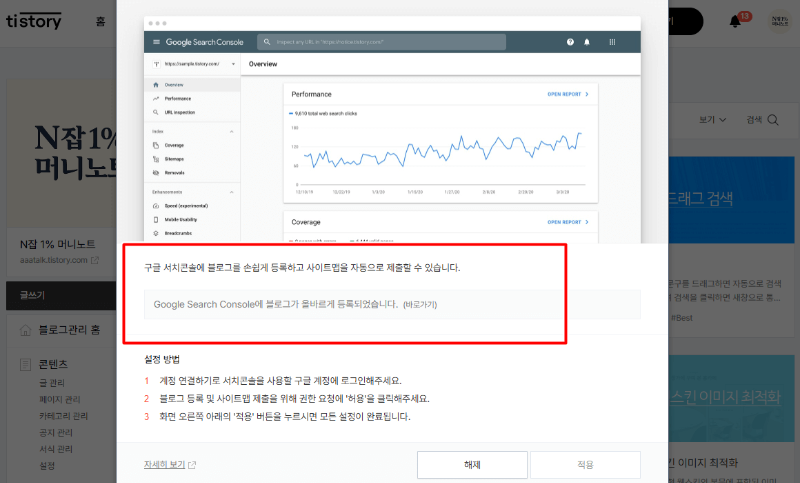
Task: Click the Coverage pages icon
Action: click(156, 145)
